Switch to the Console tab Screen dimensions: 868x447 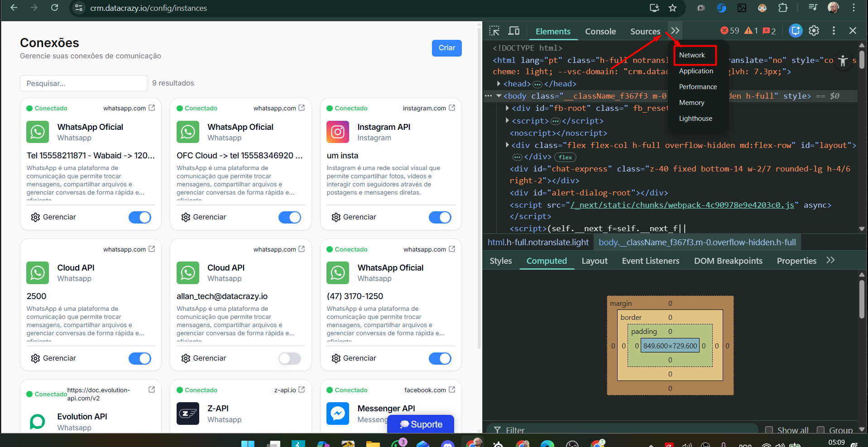[x=600, y=31]
